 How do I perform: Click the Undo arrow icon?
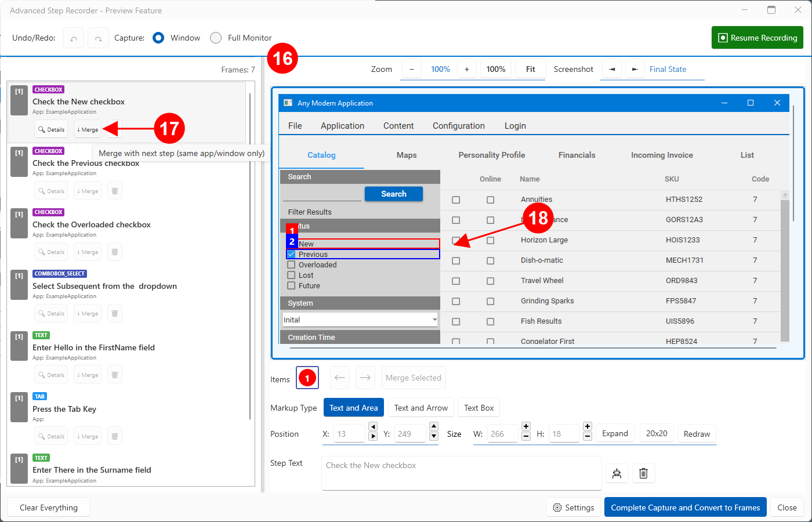(74, 38)
